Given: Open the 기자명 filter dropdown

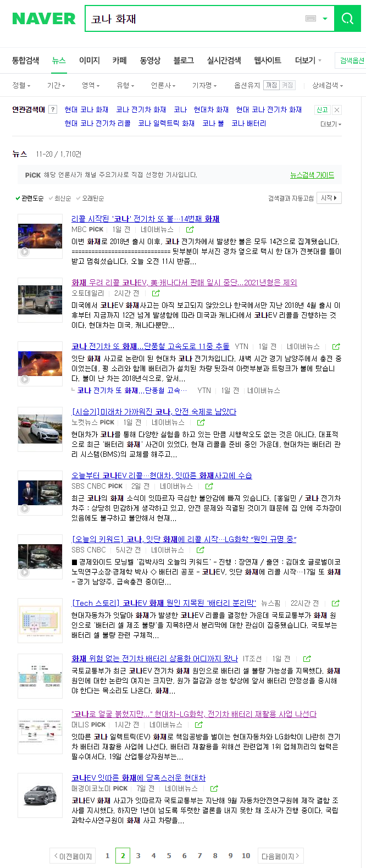Looking at the screenshot, I should (204, 85).
